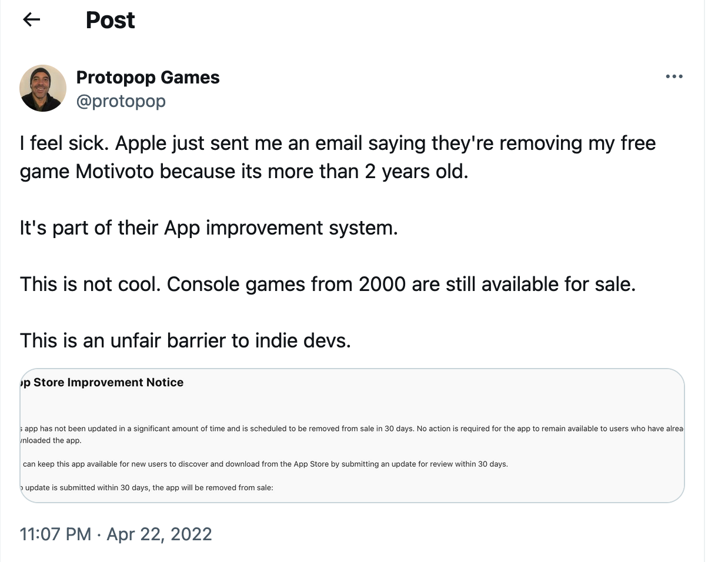Image resolution: width=728 pixels, height=562 pixels.
Task: Click the 11:07 PM timestamp
Action: (55, 534)
